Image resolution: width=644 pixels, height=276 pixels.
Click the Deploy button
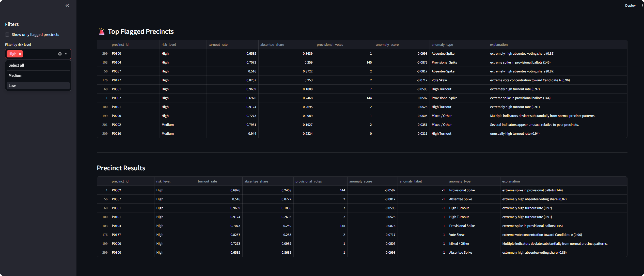pyautogui.click(x=630, y=6)
